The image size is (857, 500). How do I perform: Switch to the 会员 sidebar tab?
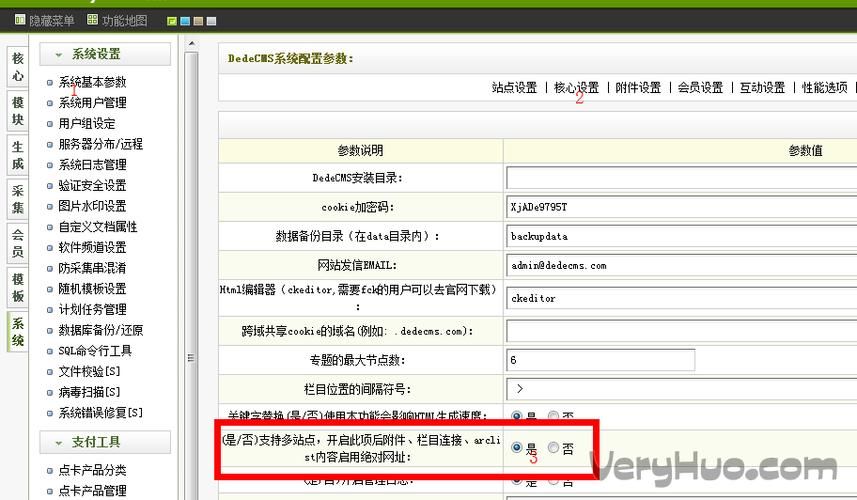point(17,244)
